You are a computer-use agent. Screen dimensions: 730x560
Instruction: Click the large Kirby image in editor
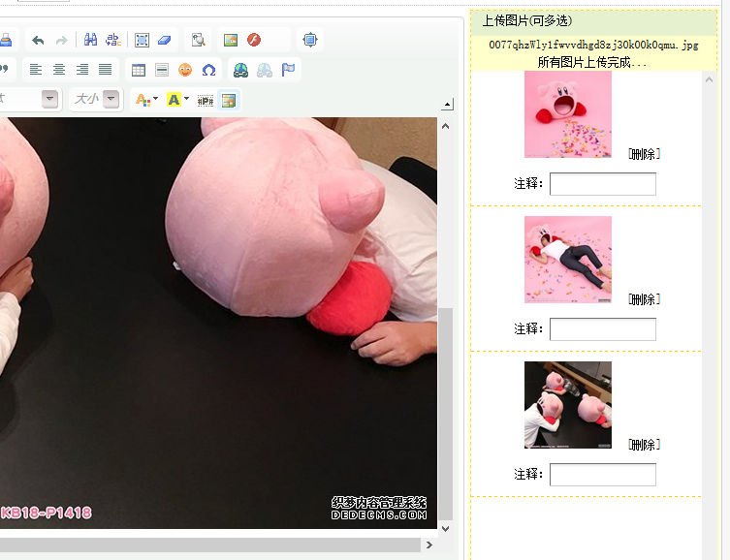point(218,323)
